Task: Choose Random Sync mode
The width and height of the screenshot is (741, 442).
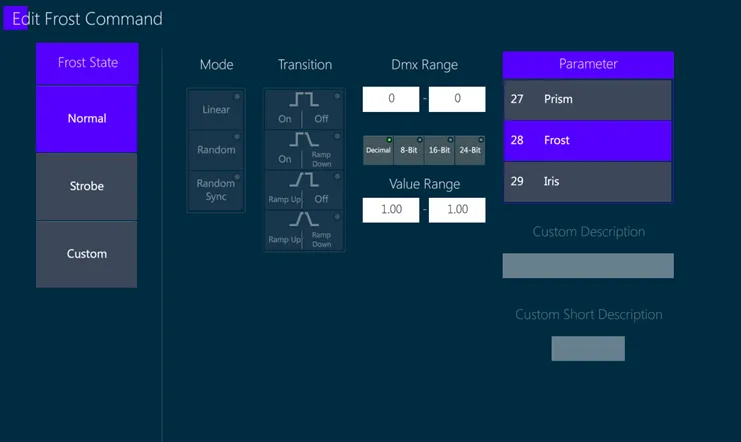Action: (x=216, y=190)
